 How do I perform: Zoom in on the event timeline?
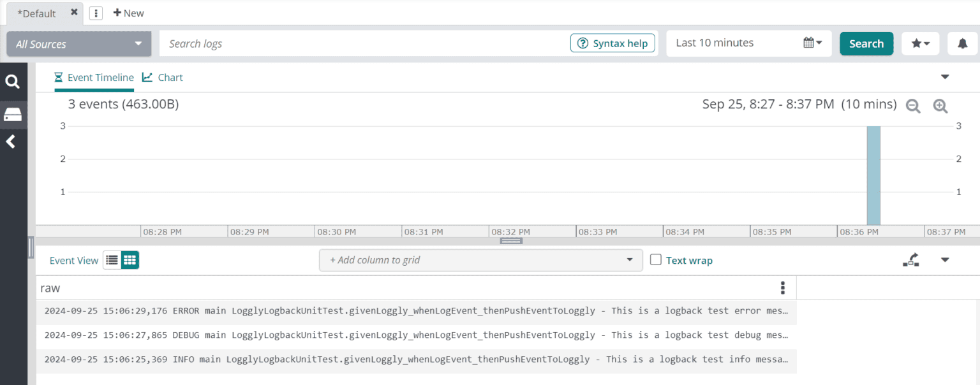[940, 106]
